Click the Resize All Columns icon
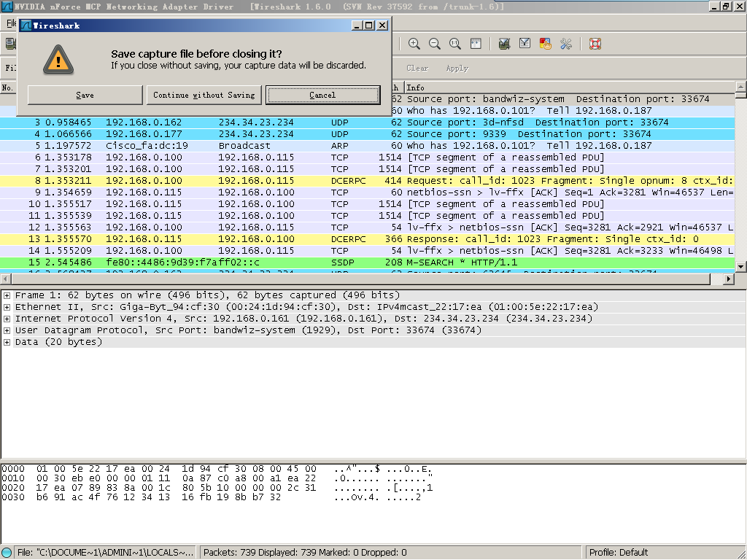This screenshot has height=560, width=747. pos(476,44)
